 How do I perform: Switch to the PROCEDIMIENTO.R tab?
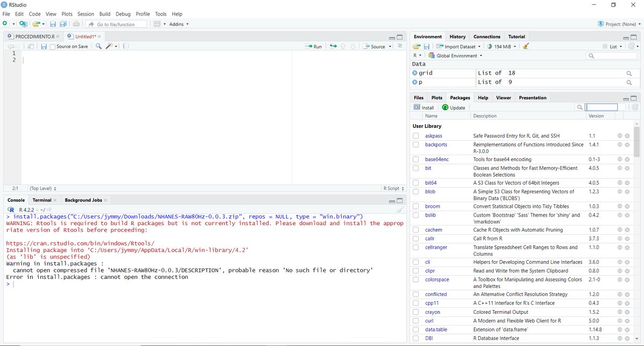point(34,37)
